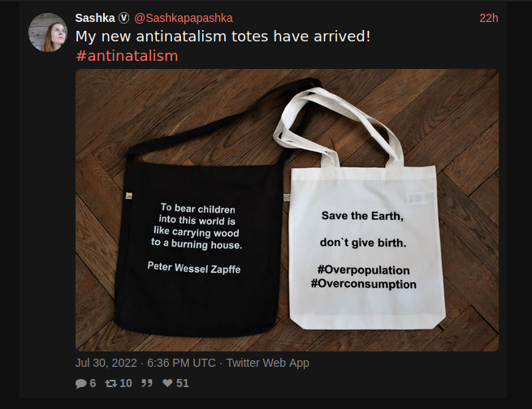Click the verified badge beside Sashka
The height and width of the screenshot is (409, 532).
click(123, 18)
